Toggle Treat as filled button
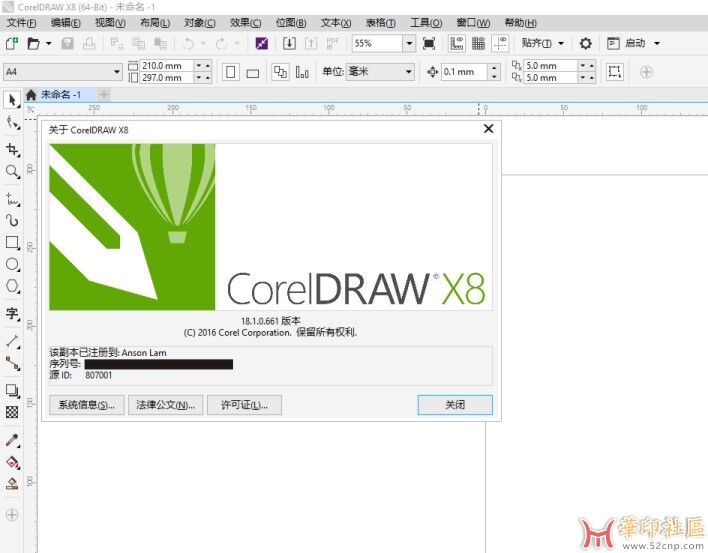 coord(614,72)
